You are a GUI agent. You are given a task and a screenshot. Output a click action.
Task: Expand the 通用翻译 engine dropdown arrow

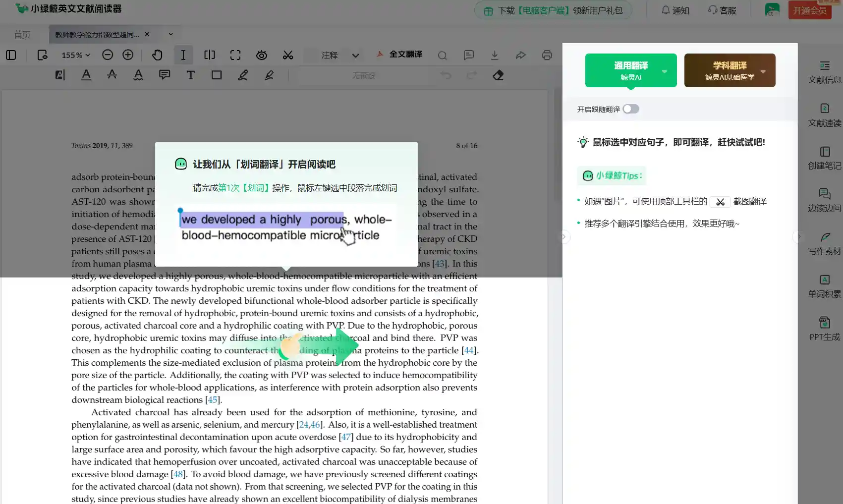click(x=665, y=71)
